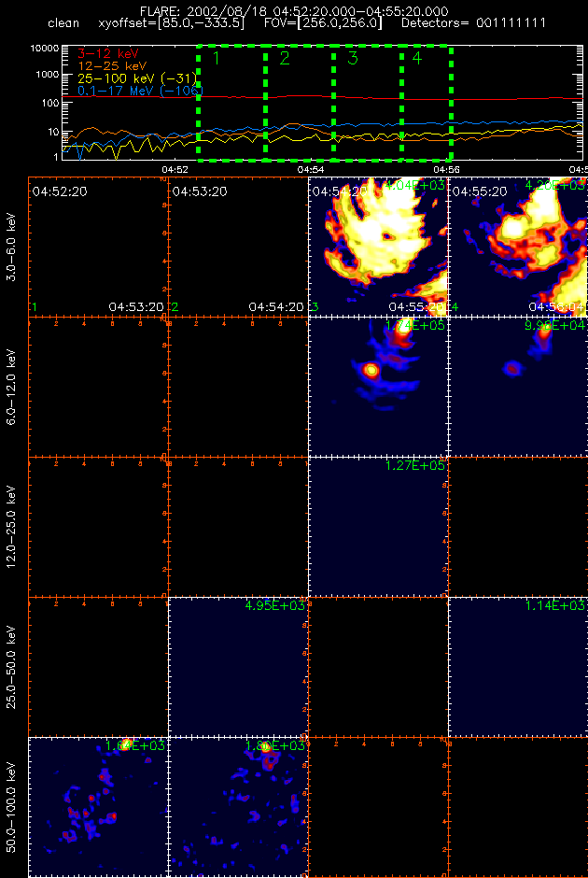588x878 pixels.
Task: Click the 4.04E+03 peak value
Action: (x=415, y=184)
